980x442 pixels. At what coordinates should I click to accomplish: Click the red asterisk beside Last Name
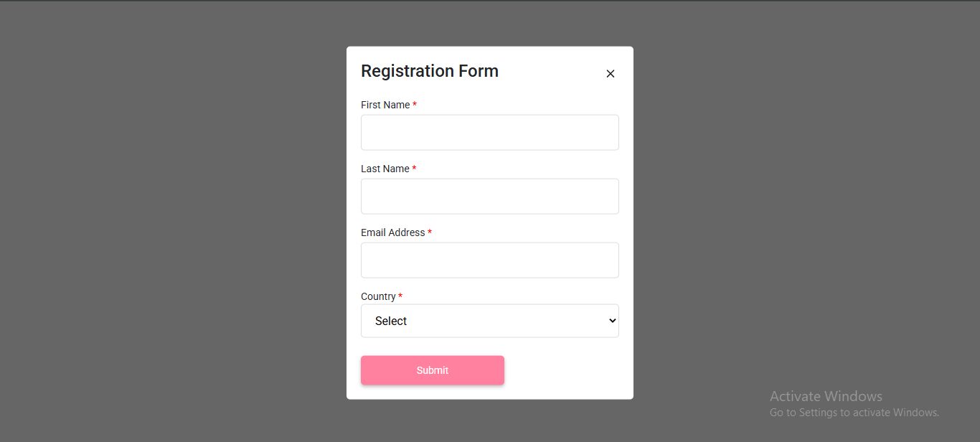pos(414,169)
